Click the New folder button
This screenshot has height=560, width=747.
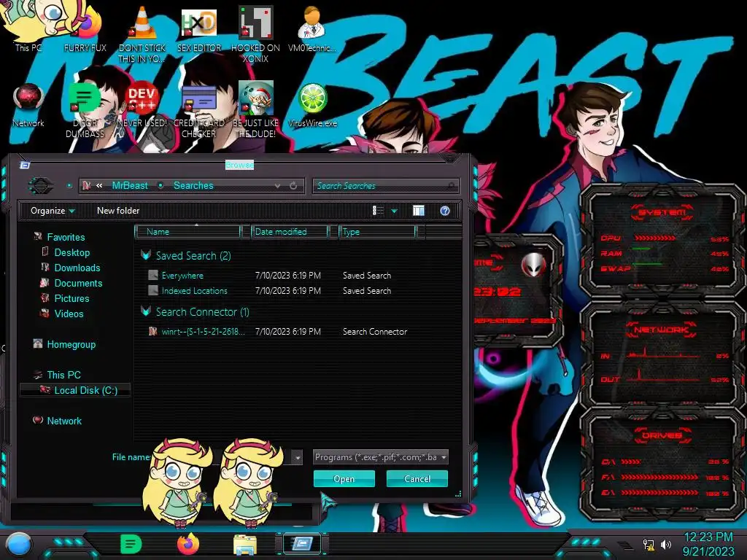[118, 211]
